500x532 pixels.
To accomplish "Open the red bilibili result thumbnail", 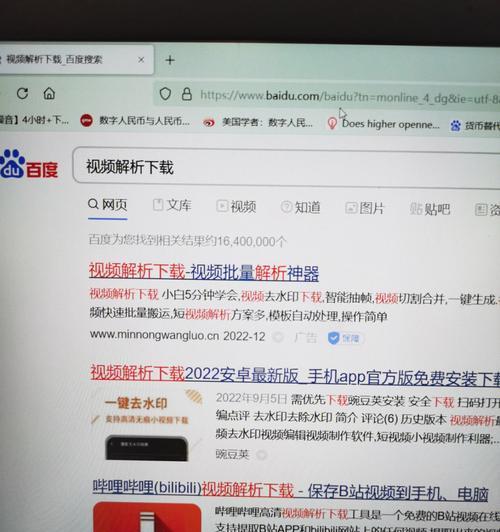I will coord(147,517).
